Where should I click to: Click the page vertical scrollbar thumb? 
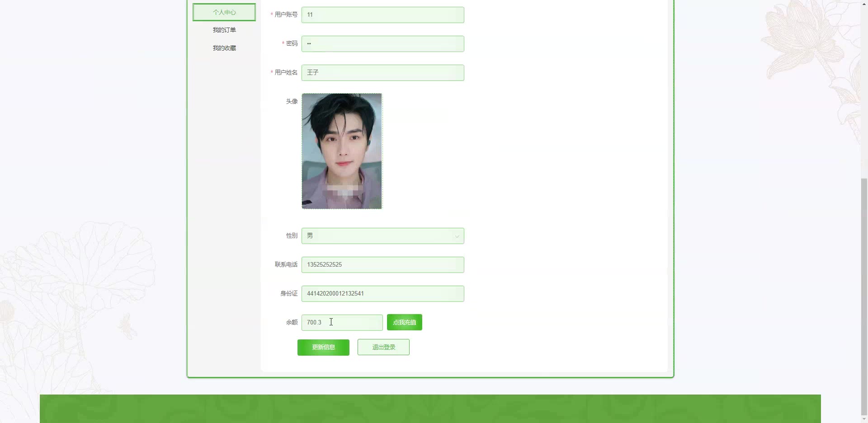[864, 296]
